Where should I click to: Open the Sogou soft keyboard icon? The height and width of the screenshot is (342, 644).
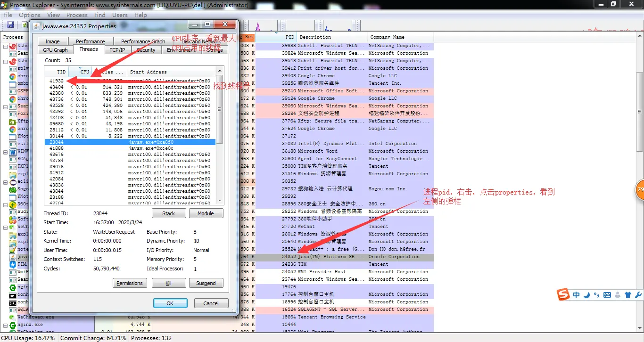click(x=607, y=295)
